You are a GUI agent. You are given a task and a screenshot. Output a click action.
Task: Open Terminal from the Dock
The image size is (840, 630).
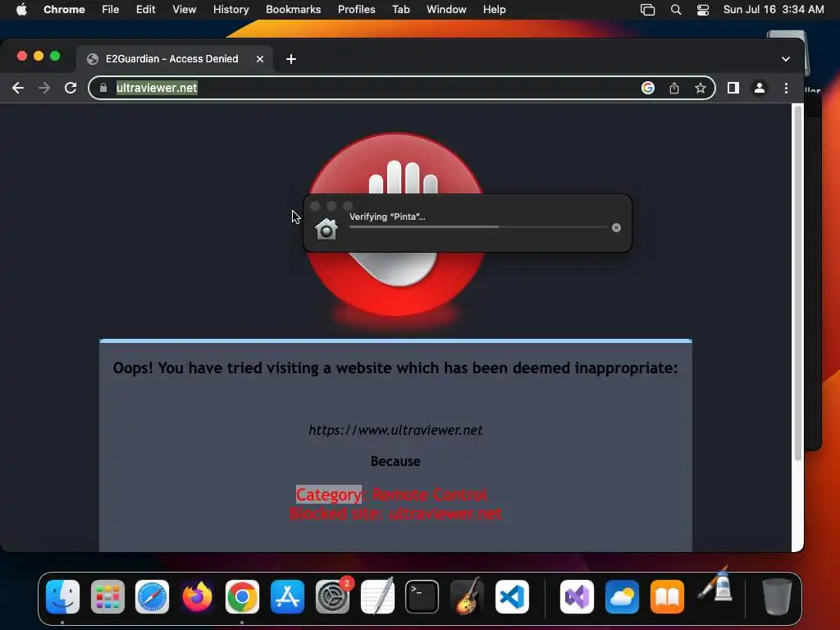tap(422, 596)
